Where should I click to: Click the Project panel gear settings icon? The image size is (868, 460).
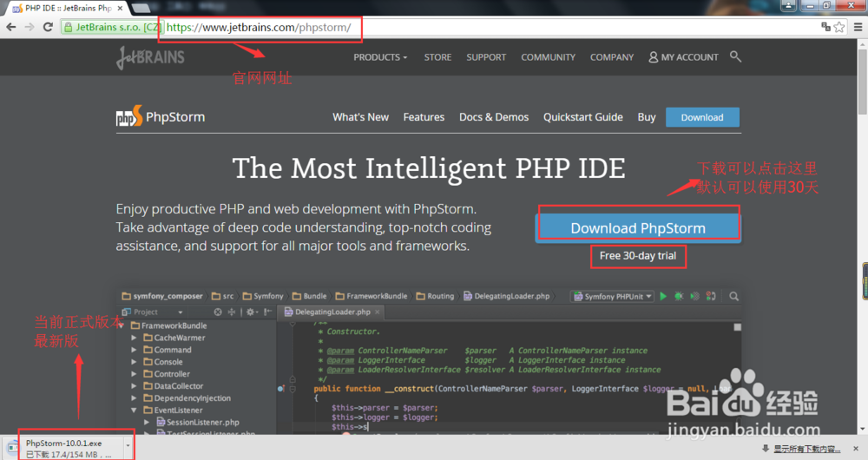click(x=251, y=312)
